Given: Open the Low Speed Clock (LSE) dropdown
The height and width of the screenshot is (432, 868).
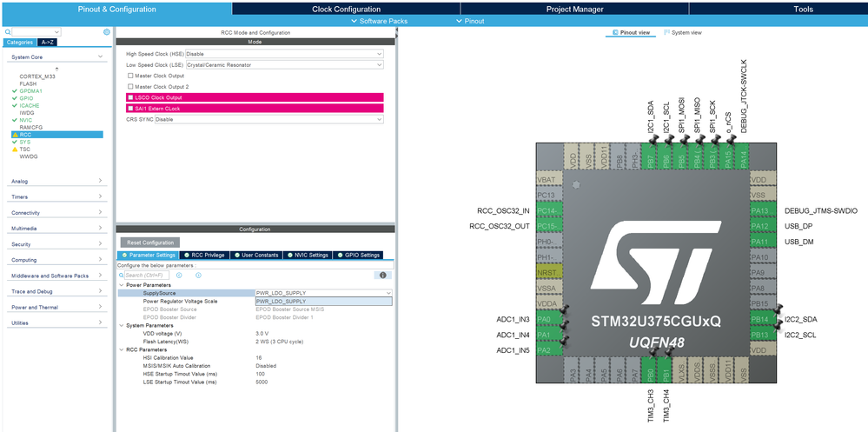Looking at the screenshot, I should [x=284, y=65].
